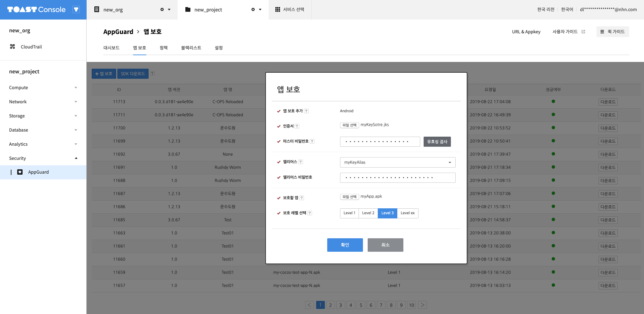
Task: Select Level ex protection level
Action: tap(408, 213)
